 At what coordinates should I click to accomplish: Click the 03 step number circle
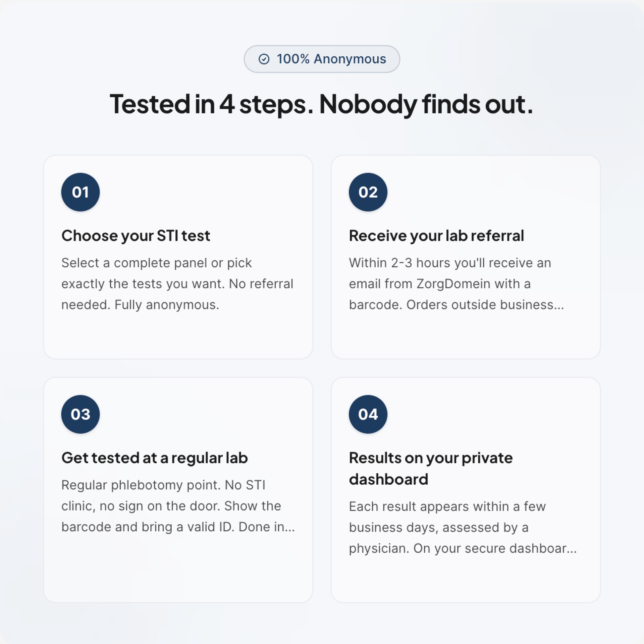click(x=80, y=414)
